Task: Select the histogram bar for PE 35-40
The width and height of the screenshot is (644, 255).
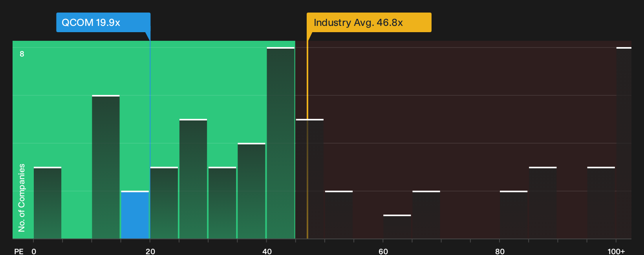Action: point(251,191)
